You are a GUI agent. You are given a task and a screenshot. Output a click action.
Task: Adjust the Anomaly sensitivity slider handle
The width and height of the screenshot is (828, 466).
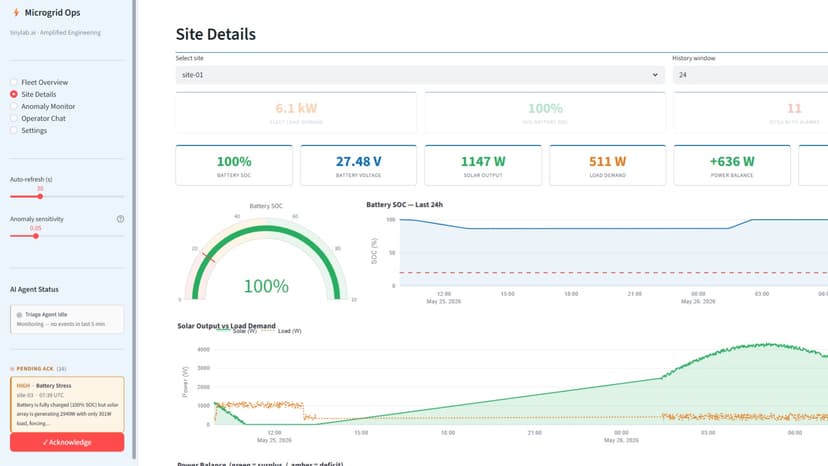tap(35, 236)
